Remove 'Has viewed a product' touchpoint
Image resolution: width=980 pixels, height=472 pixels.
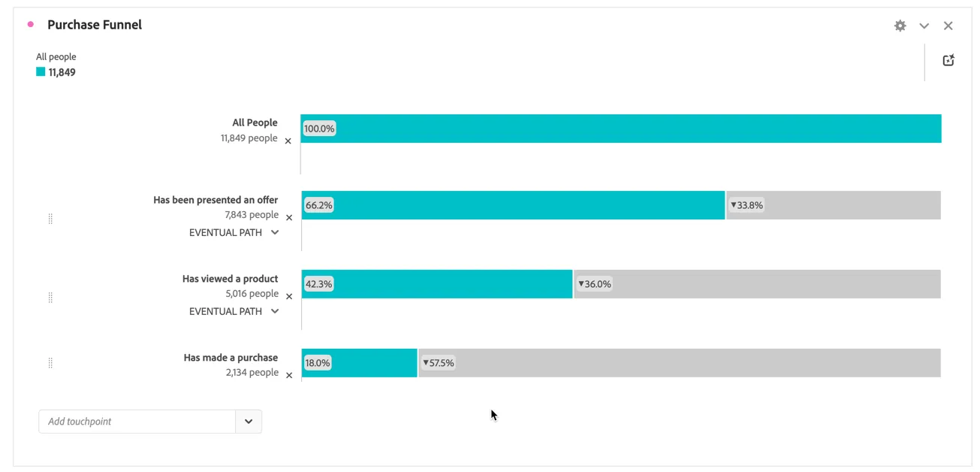289,297
